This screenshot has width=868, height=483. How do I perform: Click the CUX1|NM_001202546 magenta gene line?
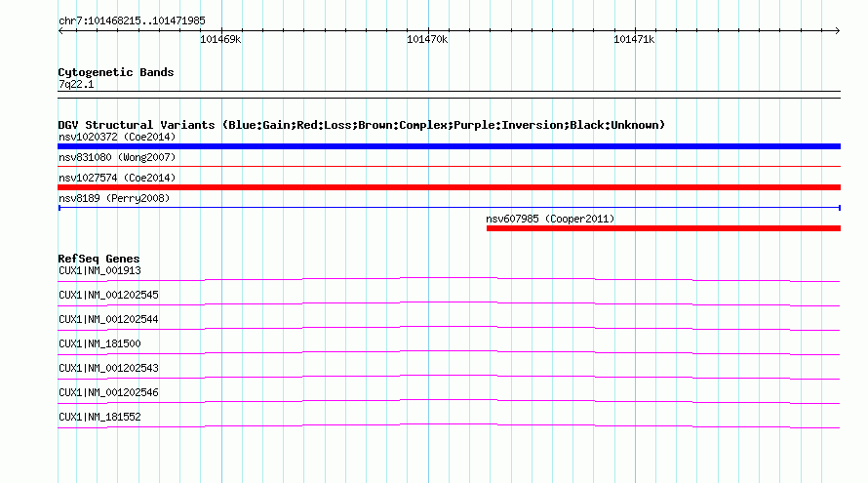[449, 401]
